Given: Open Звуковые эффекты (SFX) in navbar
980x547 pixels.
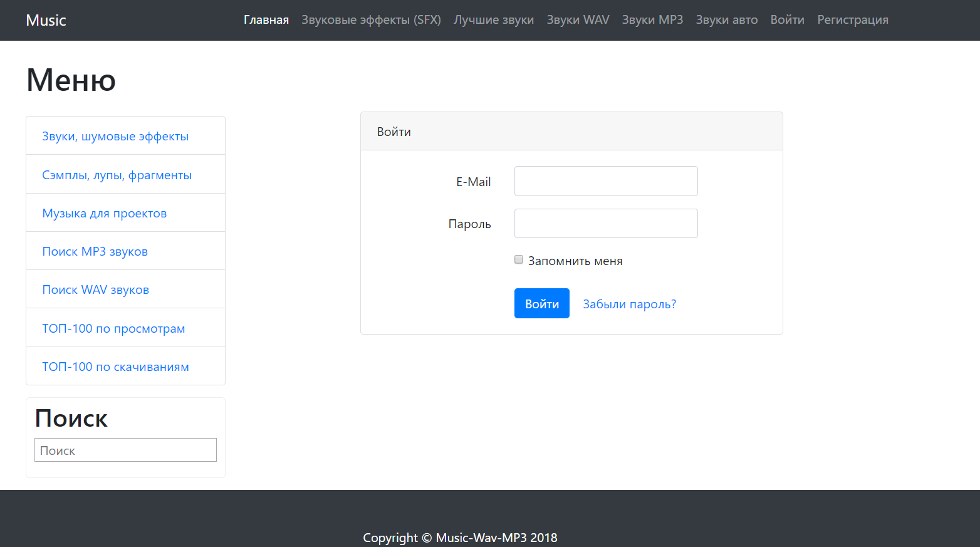Looking at the screenshot, I should click(371, 20).
